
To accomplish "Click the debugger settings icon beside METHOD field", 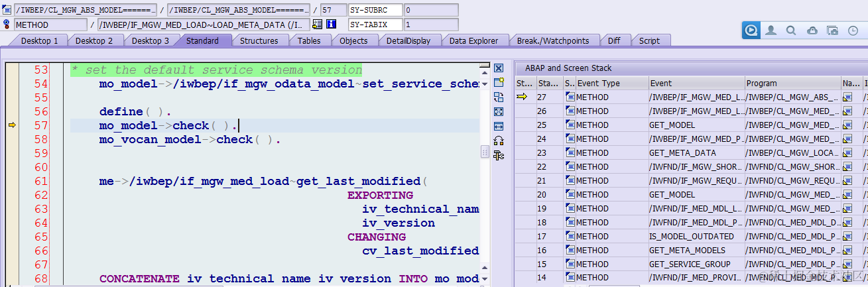I will tap(7, 25).
